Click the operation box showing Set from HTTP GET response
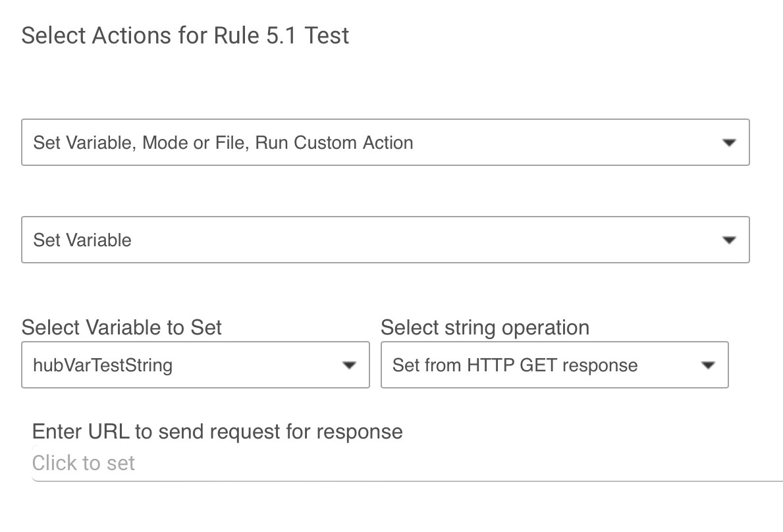Screen dimensions: 783x532 [554, 365]
